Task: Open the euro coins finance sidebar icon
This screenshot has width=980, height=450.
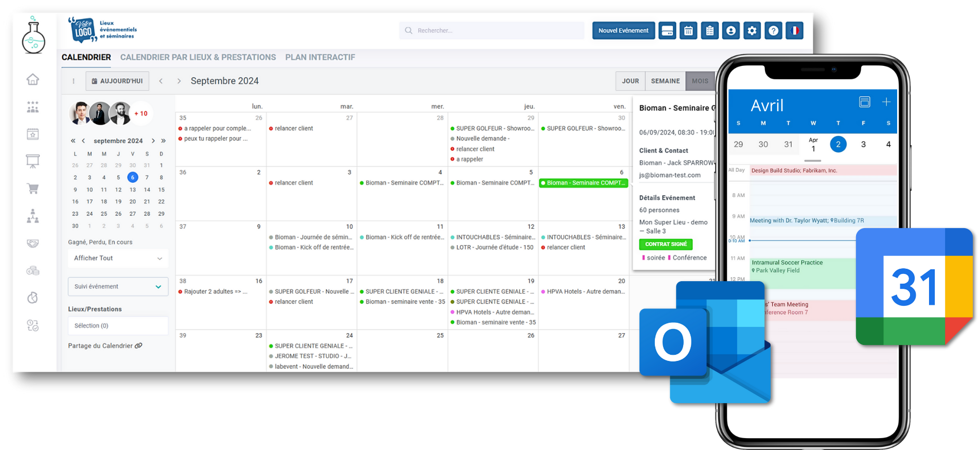Action: pyautogui.click(x=33, y=270)
